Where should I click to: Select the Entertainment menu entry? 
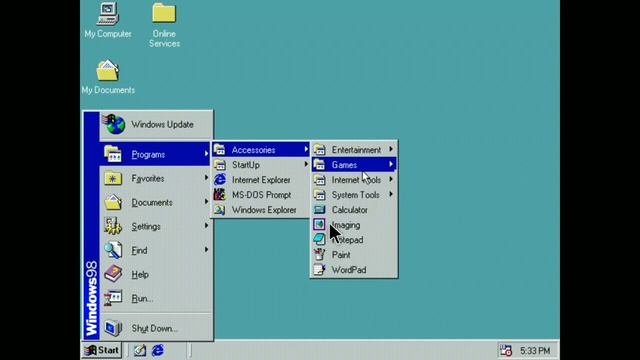[x=354, y=150]
